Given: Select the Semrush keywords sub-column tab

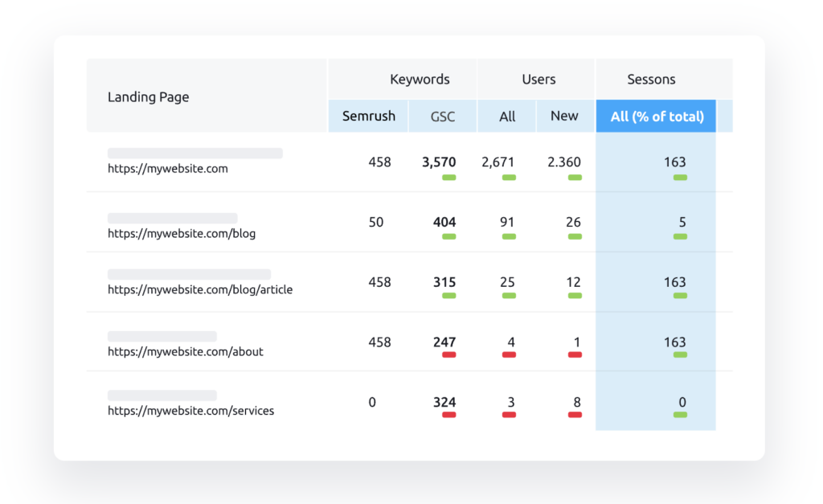Looking at the screenshot, I should click(369, 116).
